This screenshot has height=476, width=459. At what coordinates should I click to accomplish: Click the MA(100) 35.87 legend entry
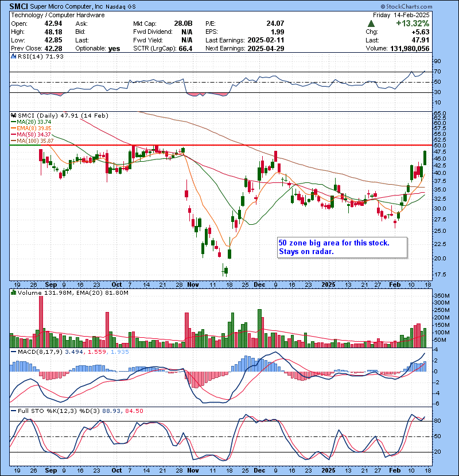[x=32, y=141]
